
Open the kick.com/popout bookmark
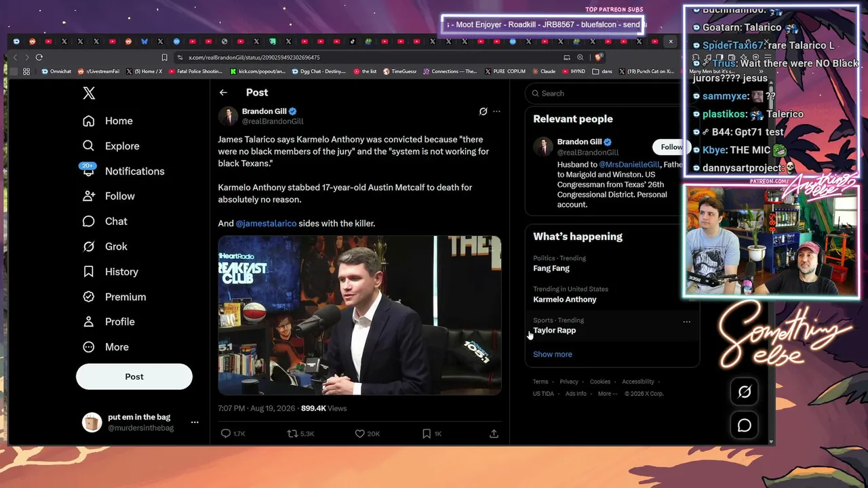(x=257, y=71)
